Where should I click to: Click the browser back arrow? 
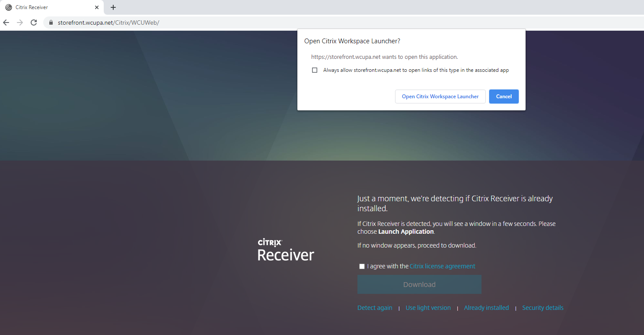[6, 23]
